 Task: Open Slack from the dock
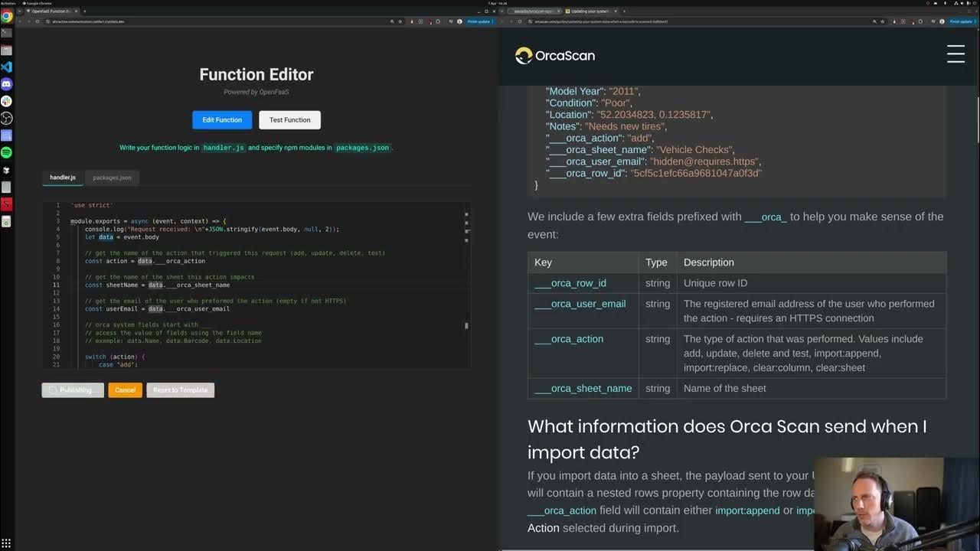8,101
